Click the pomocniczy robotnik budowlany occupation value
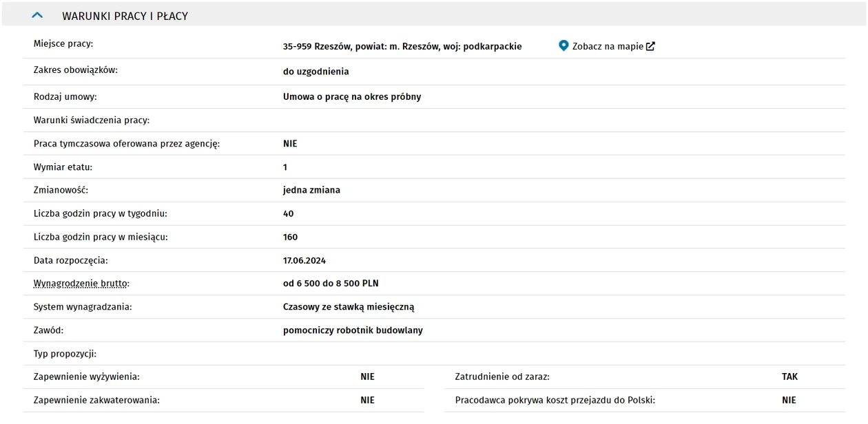This screenshot has height=424, width=868. click(353, 330)
